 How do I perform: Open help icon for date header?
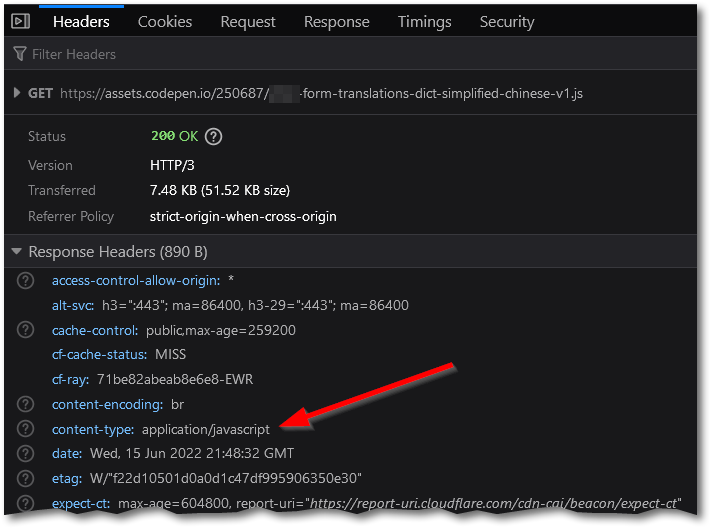pos(25,453)
